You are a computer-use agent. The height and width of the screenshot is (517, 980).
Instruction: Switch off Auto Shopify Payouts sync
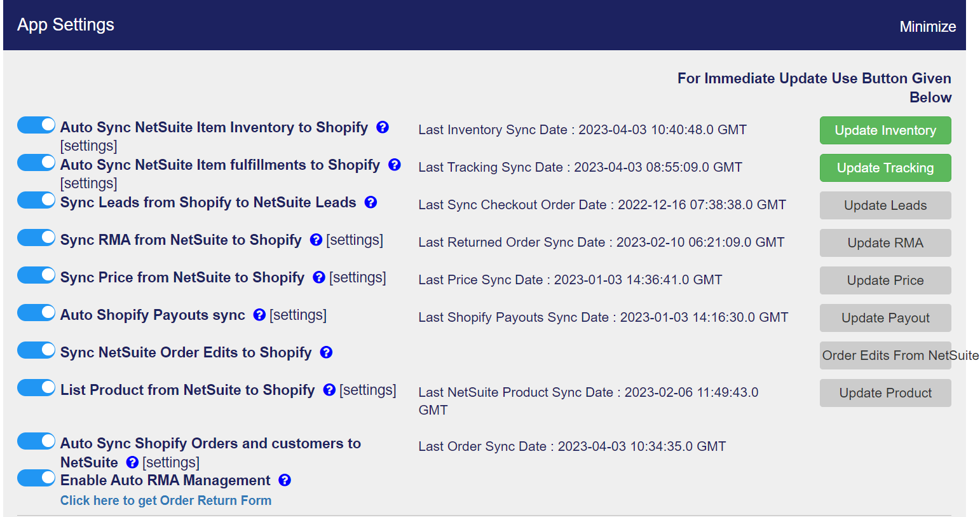click(36, 313)
